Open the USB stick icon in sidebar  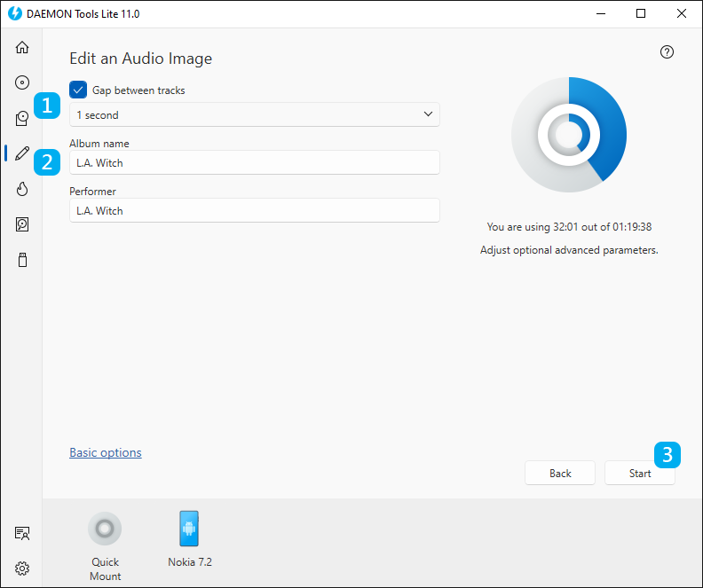22,260
